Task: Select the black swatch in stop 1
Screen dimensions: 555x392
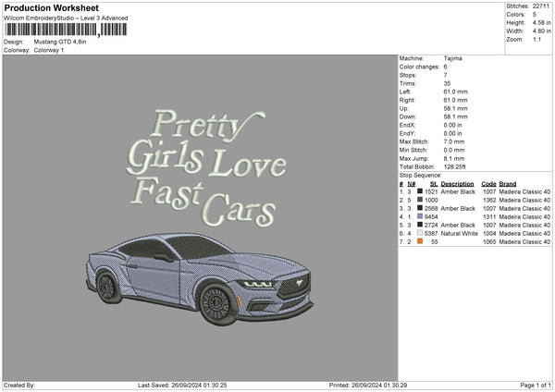Action: point(420,191)
